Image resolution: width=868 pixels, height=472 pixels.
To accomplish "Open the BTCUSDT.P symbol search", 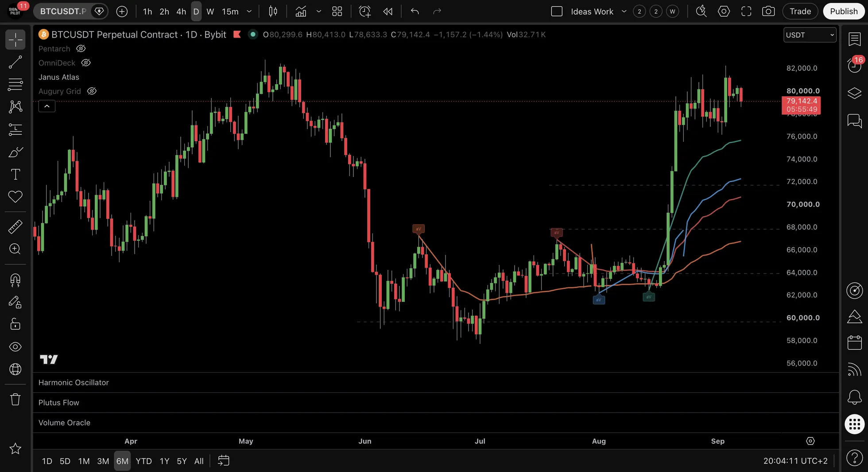I will [63, 12].
